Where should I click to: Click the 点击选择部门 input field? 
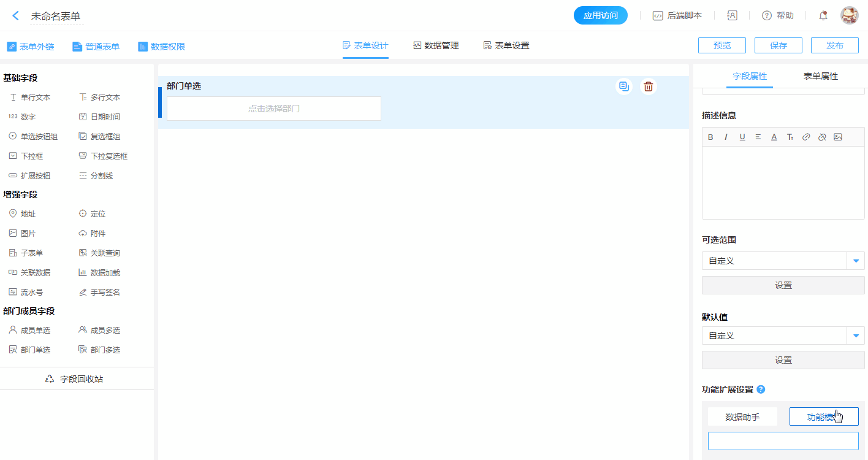click(274, 109)
